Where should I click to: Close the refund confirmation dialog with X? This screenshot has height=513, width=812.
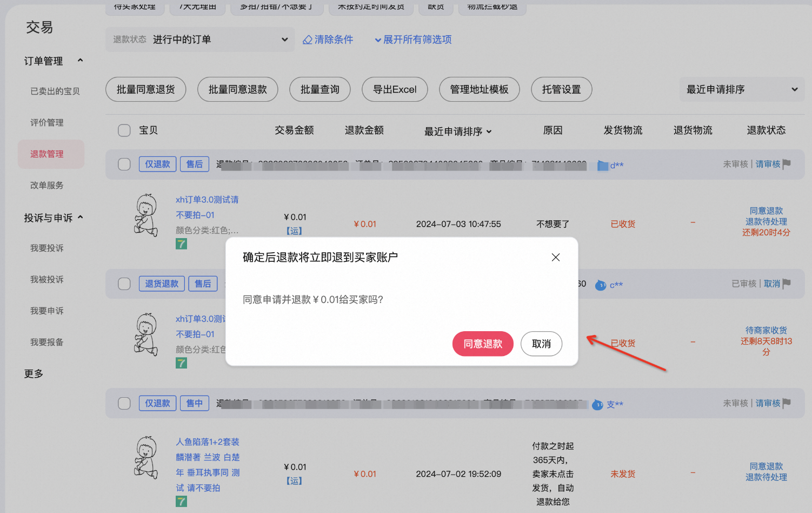[x=556, y=258]
